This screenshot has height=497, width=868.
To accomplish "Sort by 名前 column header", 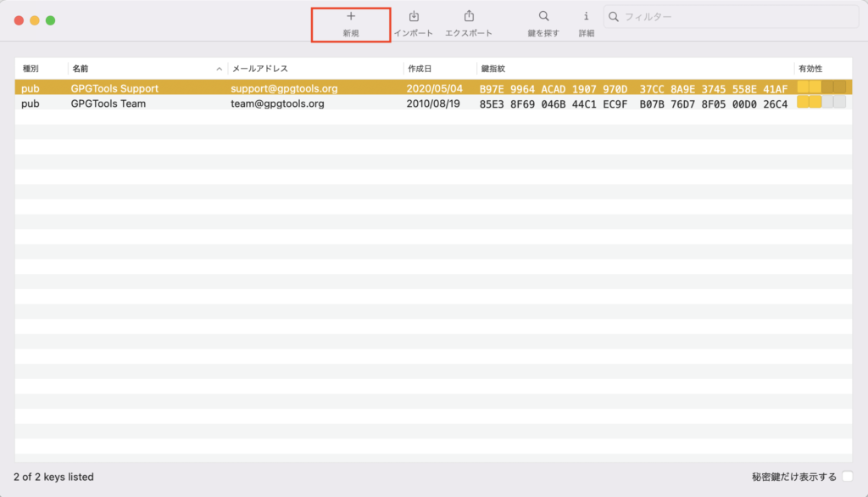I will point(81,69).
